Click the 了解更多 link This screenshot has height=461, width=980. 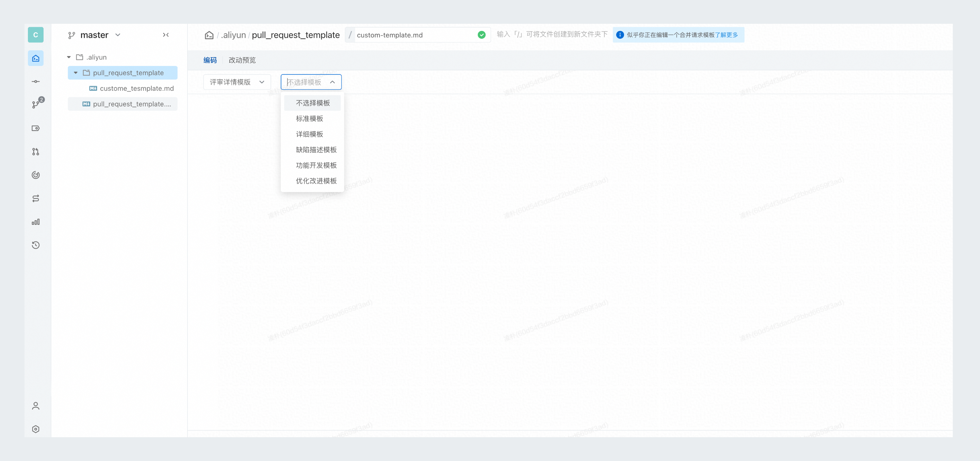(x=726, y=35)
